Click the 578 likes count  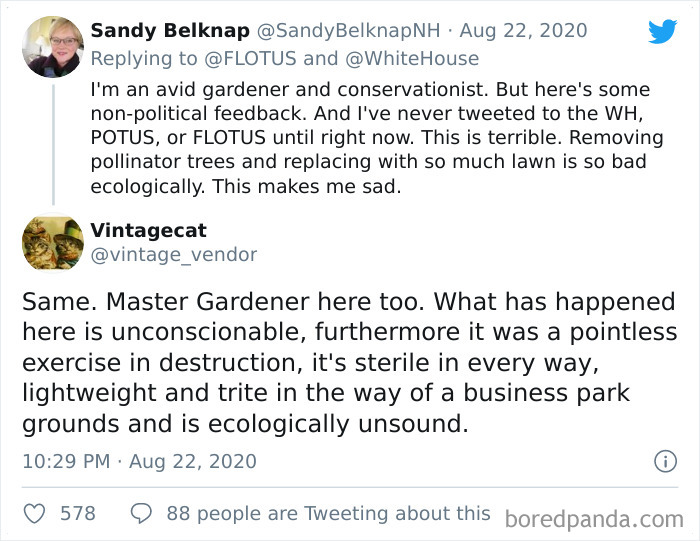pyautogui.click(x=78, y=514)
